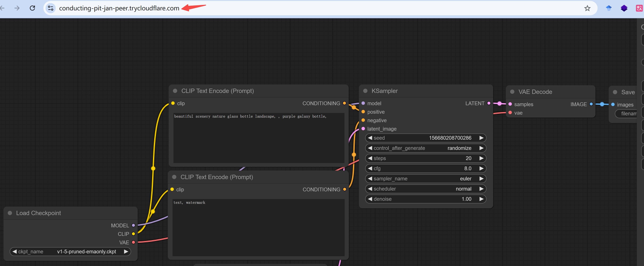Click the link midpoint between IMAGE and images
644x266 pixels.
[602, 104]
